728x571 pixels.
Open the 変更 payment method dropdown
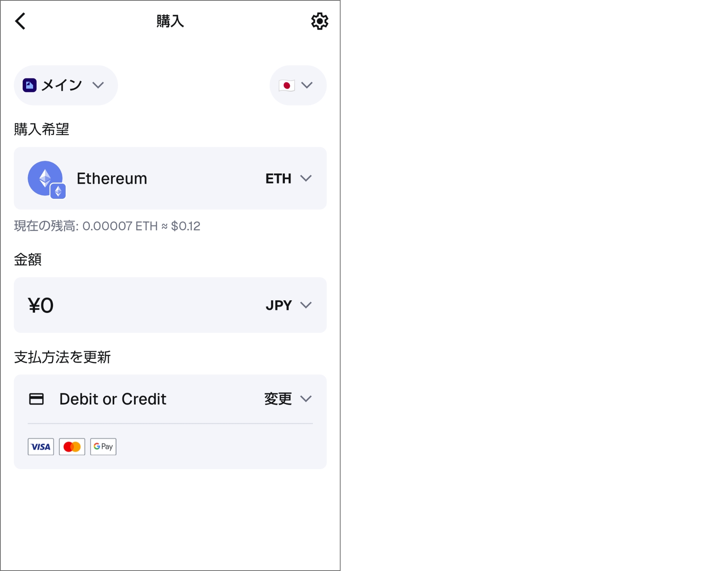click(306, 399)
